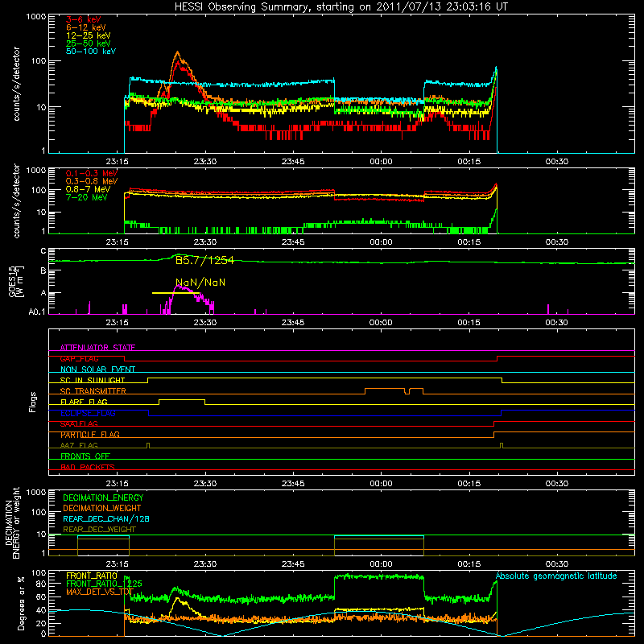This screenshot has width=644, height=644.
Task: Select the '3-6 keV' legend label
Action: [84, 19]
